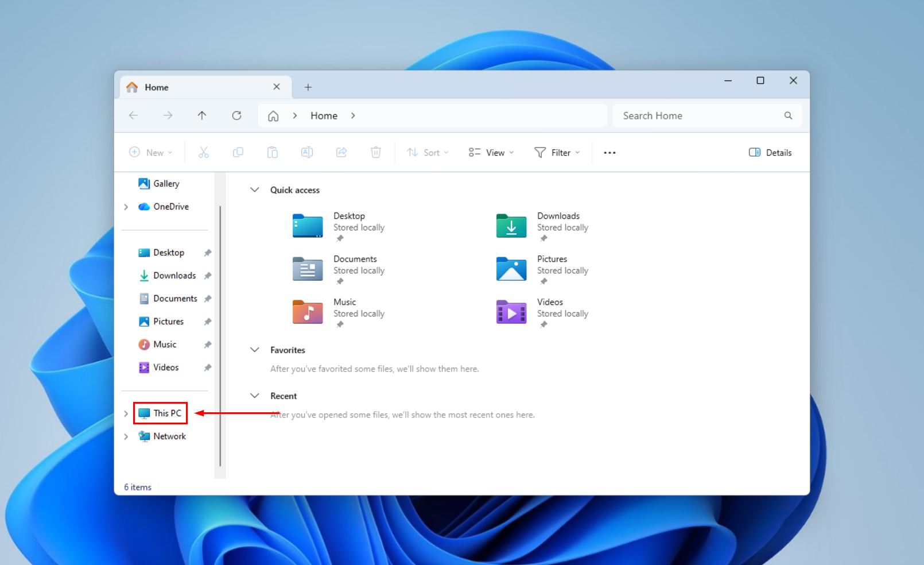Screen dimensions: 924x565
Task: Click the Delete trash can icon
Action: [376, 152]
